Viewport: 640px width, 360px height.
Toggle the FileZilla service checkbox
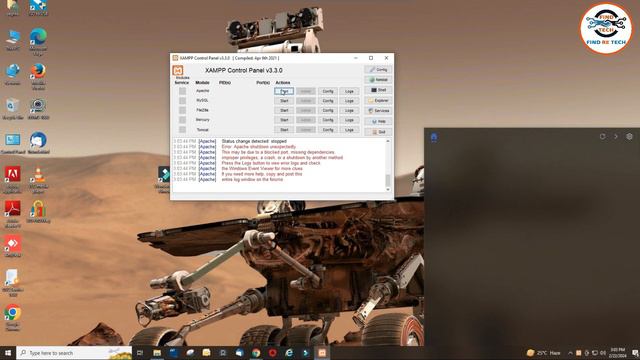coord(182,110)
